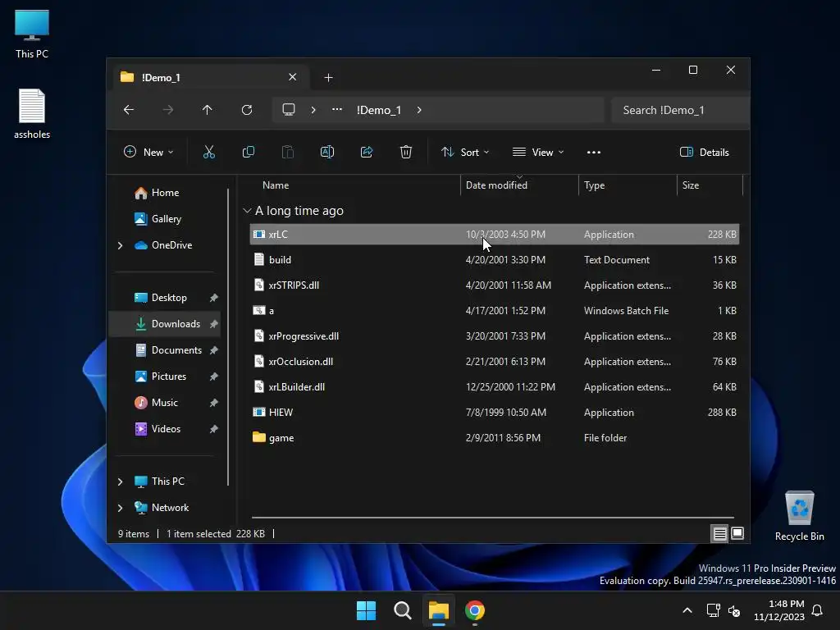Select the build text document
Screen dimensions: 840x630
click(x=494, y=260)
